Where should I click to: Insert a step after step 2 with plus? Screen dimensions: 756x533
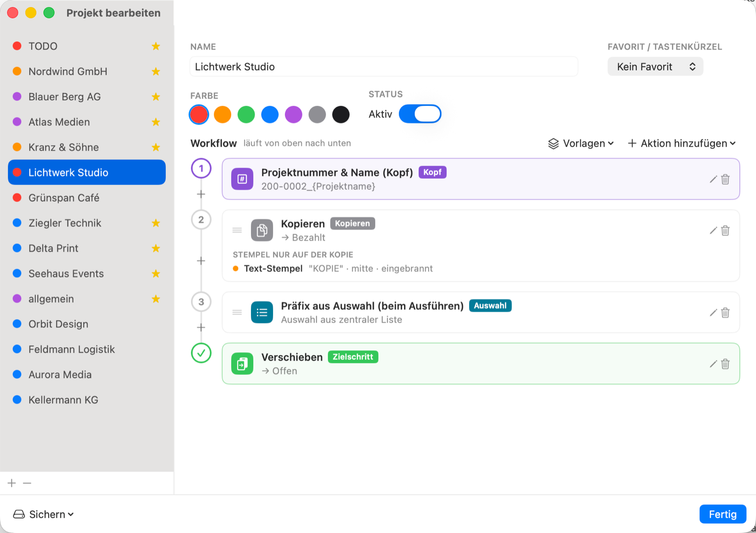pyautogui.click(x=201, y=261)
